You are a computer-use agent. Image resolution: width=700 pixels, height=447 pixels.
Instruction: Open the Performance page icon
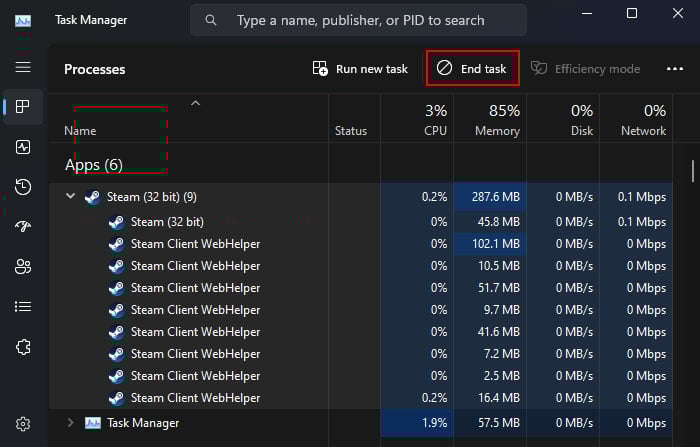coord(23,147)
